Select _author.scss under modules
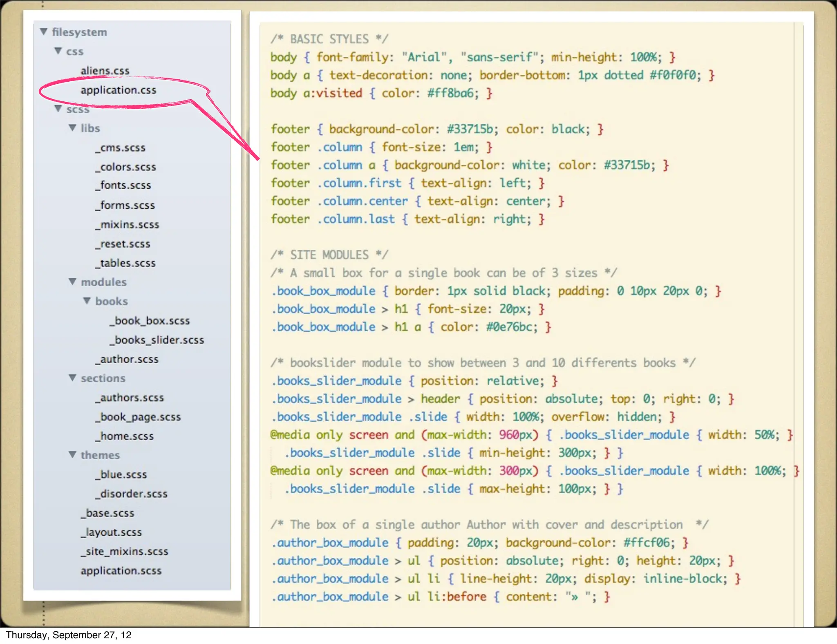Viewport: 837px width, 644px height. pyautogui.click(x=127, y=359)
